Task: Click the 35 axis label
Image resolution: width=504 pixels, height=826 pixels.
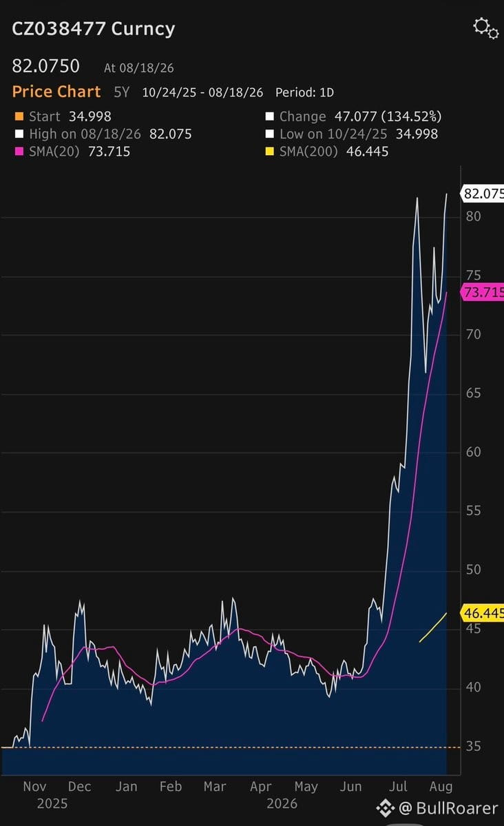Action: [474, 746]
